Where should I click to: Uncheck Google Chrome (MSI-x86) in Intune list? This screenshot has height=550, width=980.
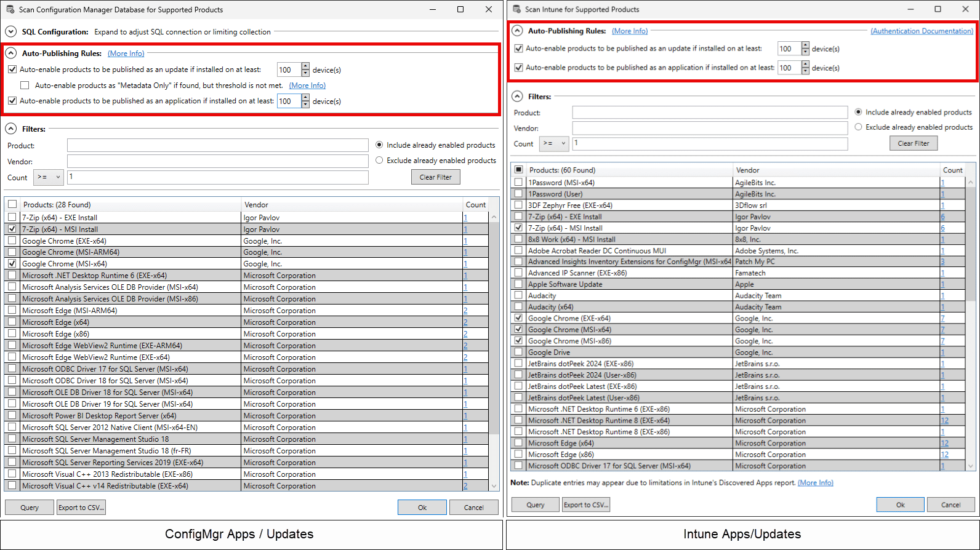click(x=518, y=341)
